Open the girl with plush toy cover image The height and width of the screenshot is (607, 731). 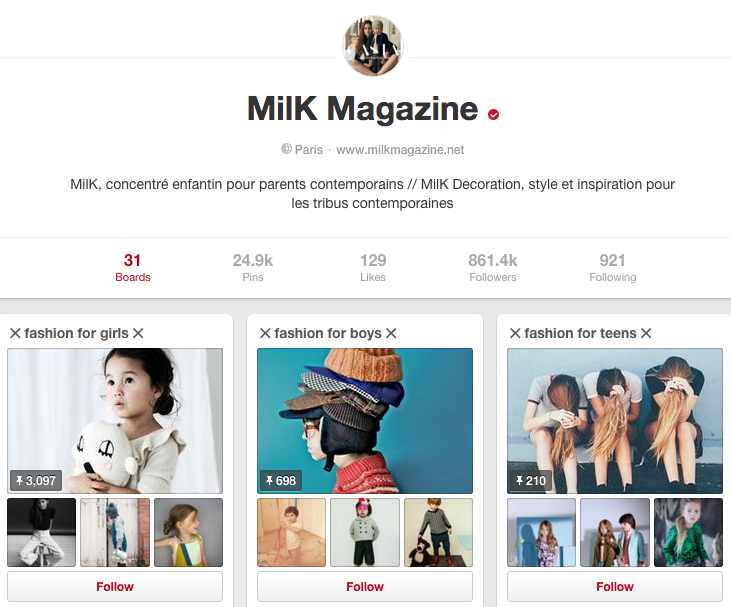click(115, 421)
